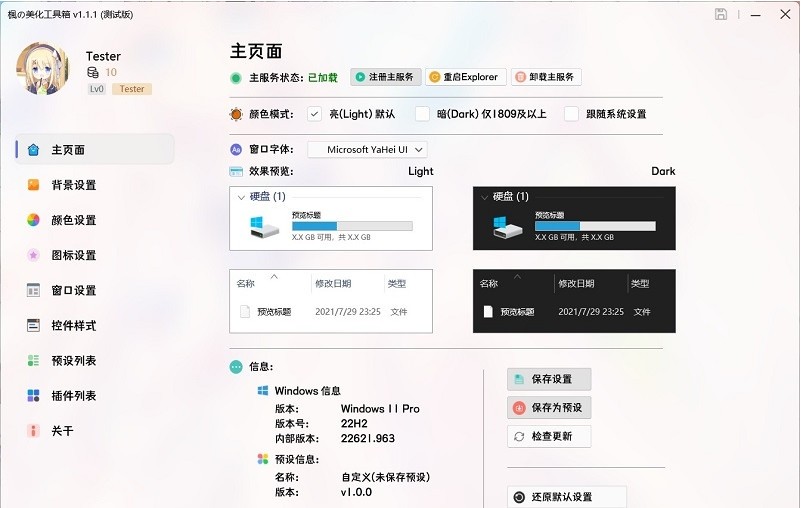This screenshot has height=508, width=802.
Task: Click the Windows 11 Pro version text
Action: tap(380, 409)
